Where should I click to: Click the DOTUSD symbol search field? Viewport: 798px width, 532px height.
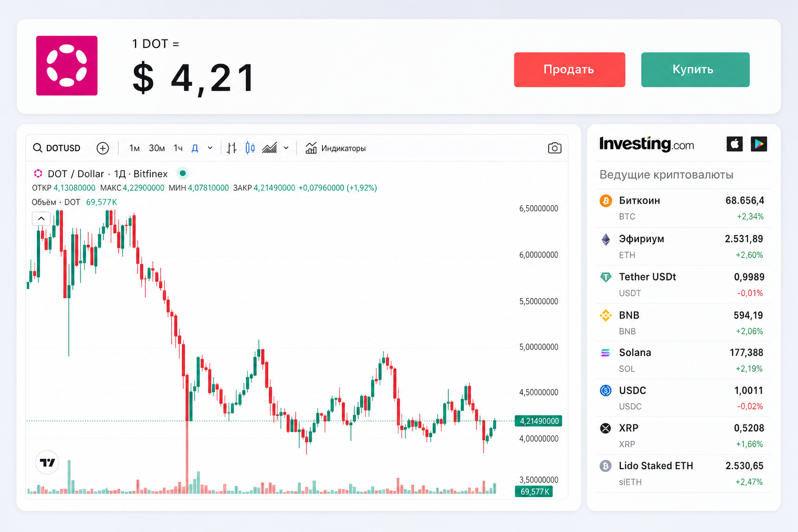57,148
